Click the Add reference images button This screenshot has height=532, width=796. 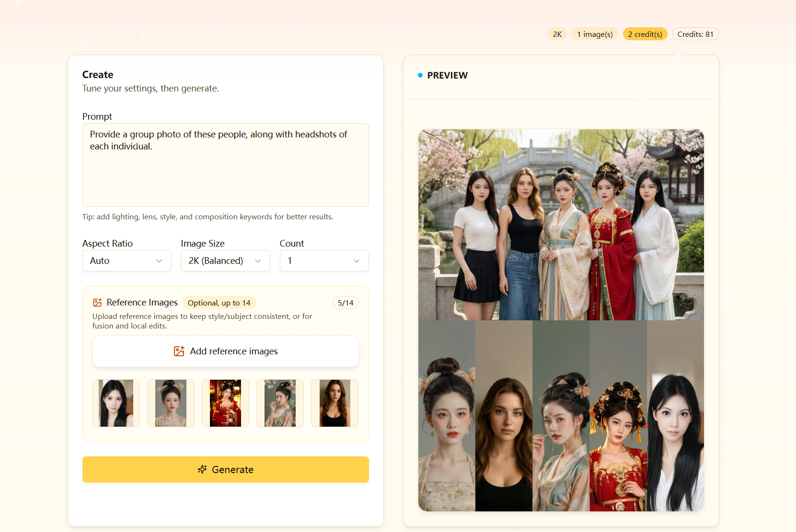click(x=225, y=351)
